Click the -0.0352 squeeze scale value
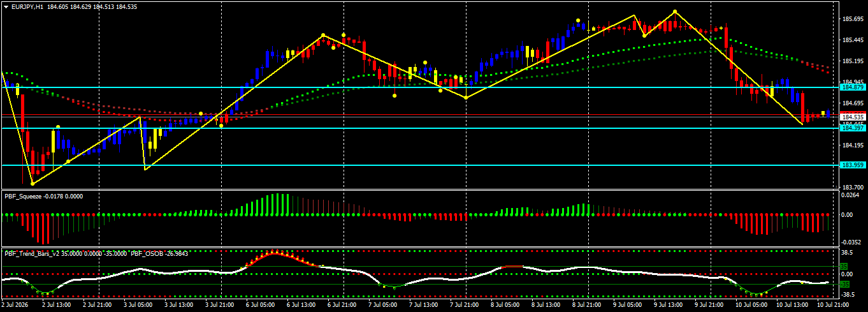This screenshot has width=868, height=312. click(x=853, y=242)
